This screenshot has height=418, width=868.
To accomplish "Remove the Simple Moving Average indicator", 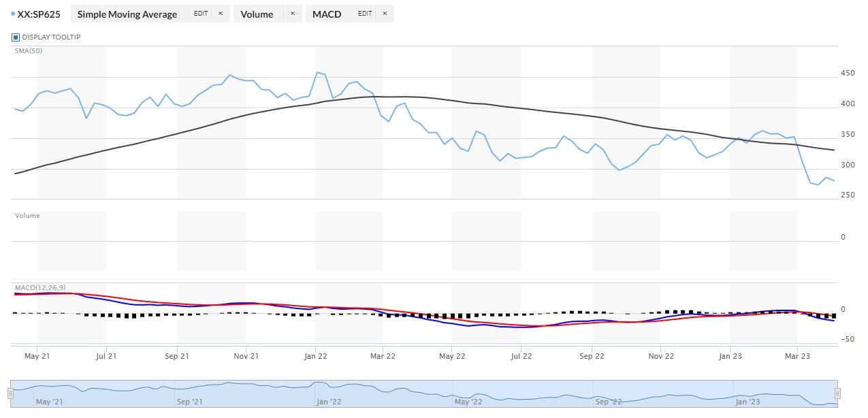I will (x=220, y=13).
